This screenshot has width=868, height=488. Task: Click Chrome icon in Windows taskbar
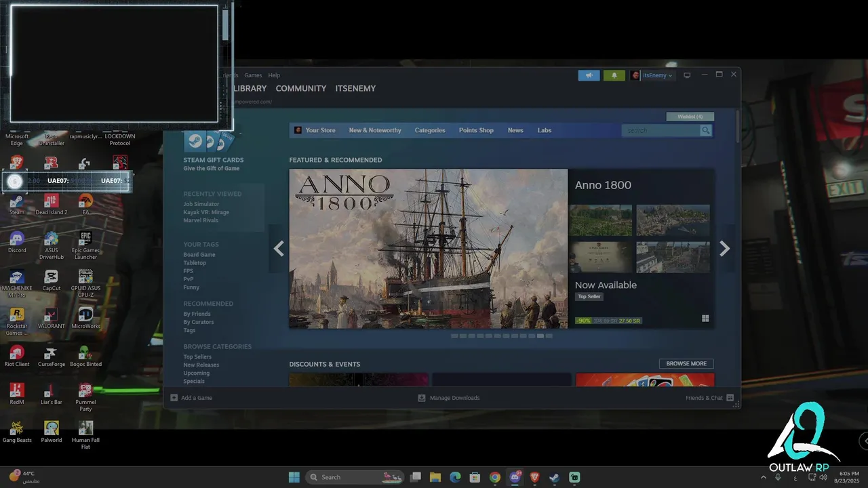coord(495,477)
